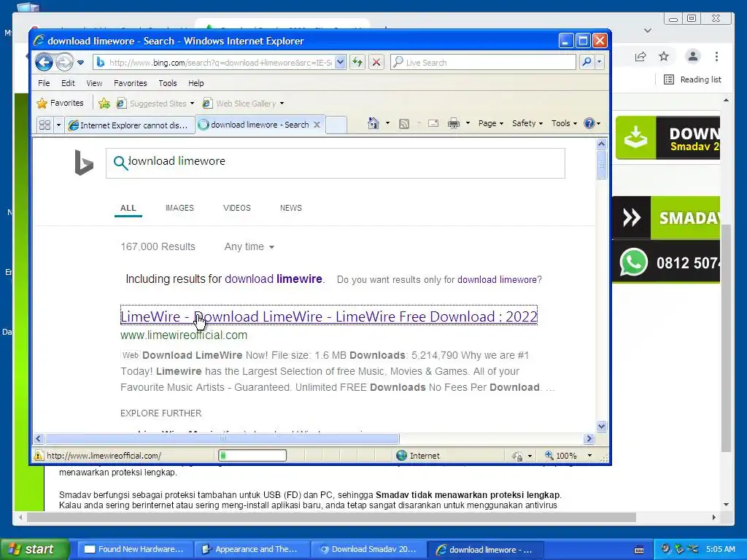
Task: Close the 'download limewore - Search' tab
Action: [317, 125]
